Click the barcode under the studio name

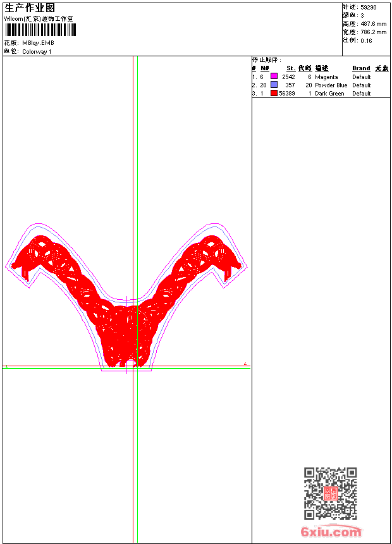point(40,30)
